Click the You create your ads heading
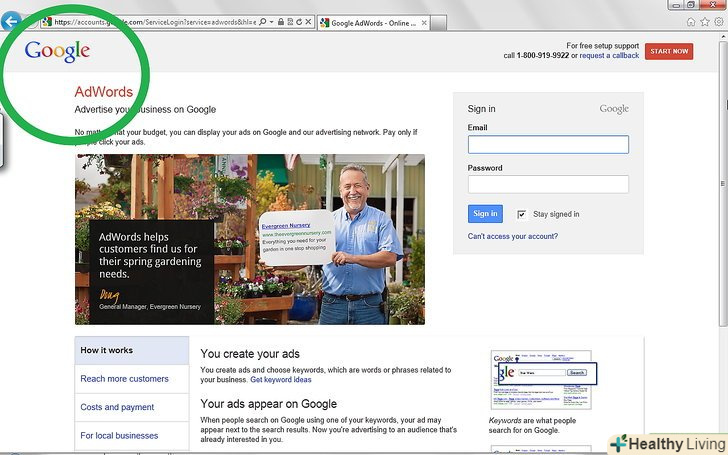The height and width of the screenshot is (455, 728). click(x=250, y=354)
